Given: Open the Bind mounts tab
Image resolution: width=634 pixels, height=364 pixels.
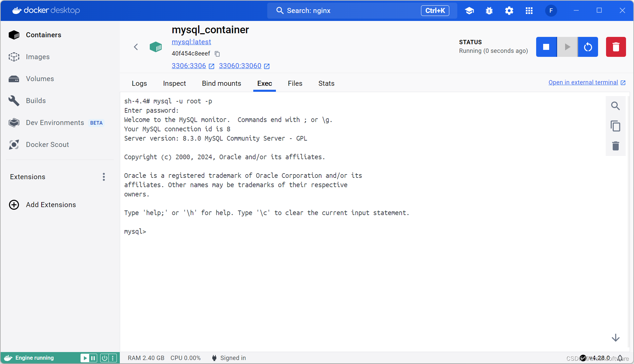Looking at the screenshot, I should point(221,83).
